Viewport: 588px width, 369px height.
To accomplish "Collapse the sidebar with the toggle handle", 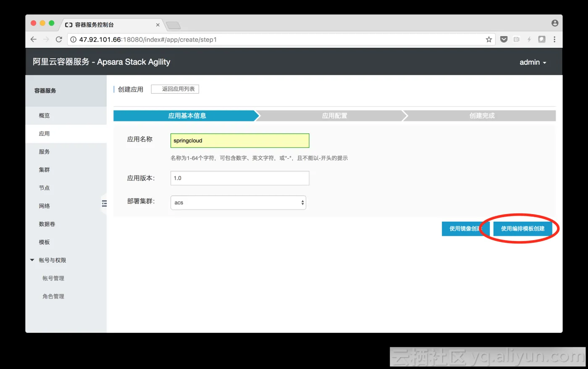I will click(104, 204).
